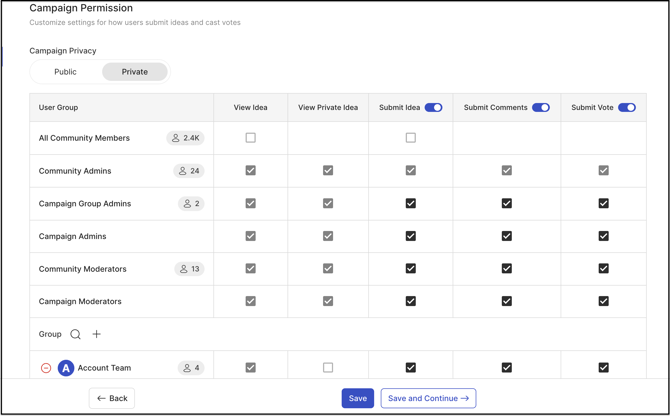Viewport: 670px width, 416px height.
Task: Click Save and Continue button
Action: coord(428,398)
